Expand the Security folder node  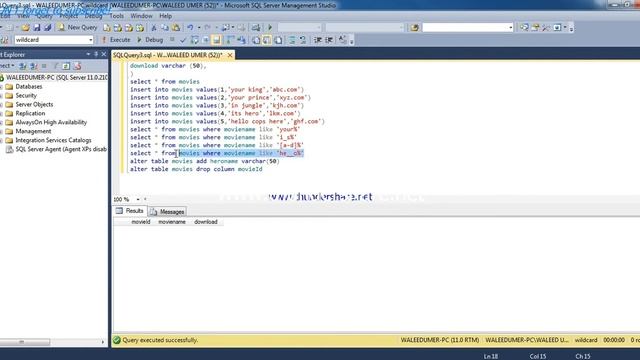1,96
